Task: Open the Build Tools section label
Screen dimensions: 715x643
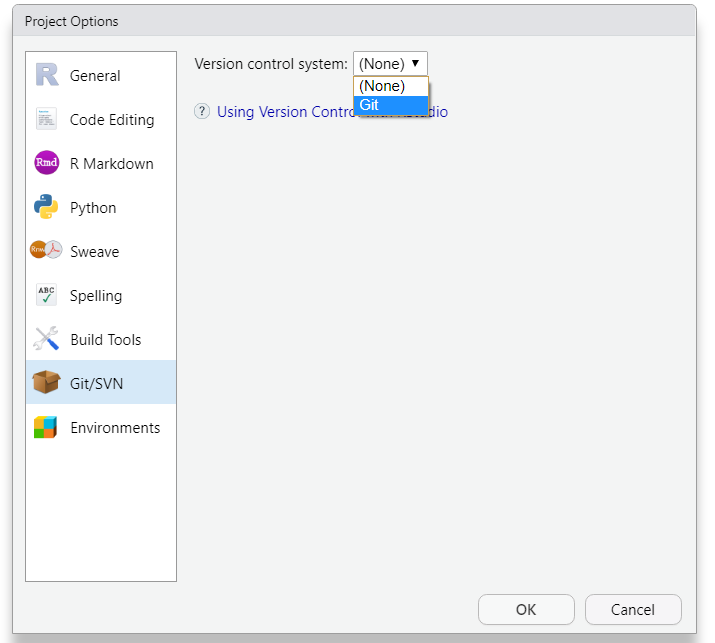Action: tap(106, 340)
